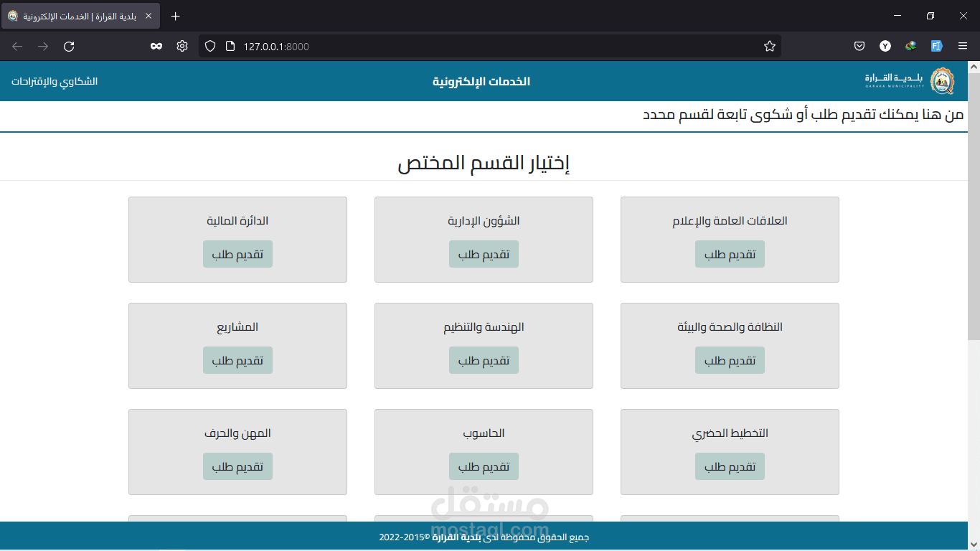
Task: Click the page info icon in address bar
Action: 230,46
